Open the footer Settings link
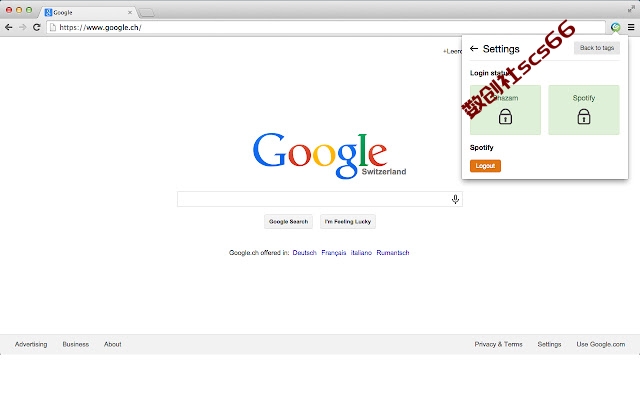Viewport: 640px width, 400px height. point(549,344)
